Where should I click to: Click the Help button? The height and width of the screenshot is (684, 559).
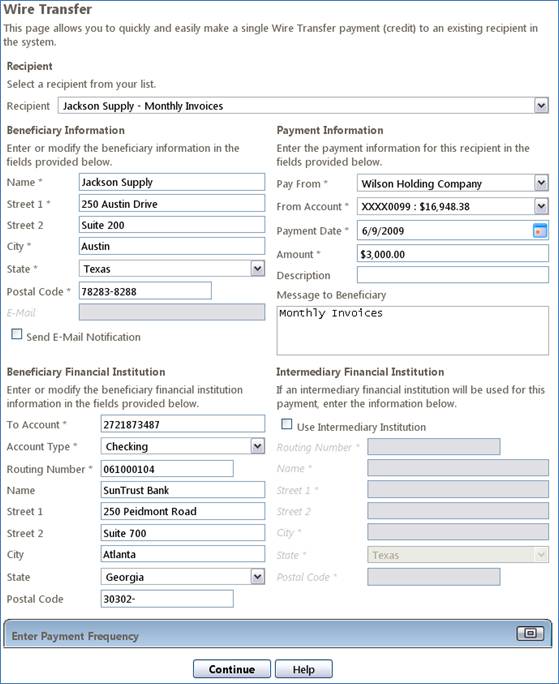[304, 669]
